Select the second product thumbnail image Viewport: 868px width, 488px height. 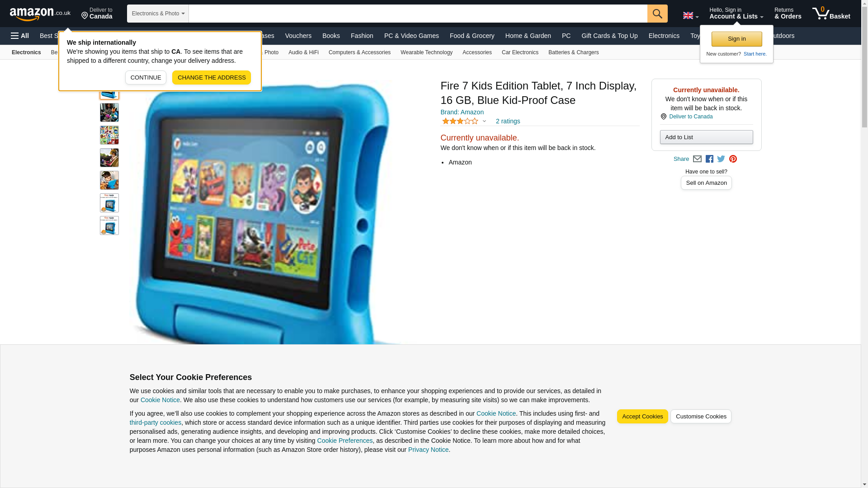click(109, 113)
